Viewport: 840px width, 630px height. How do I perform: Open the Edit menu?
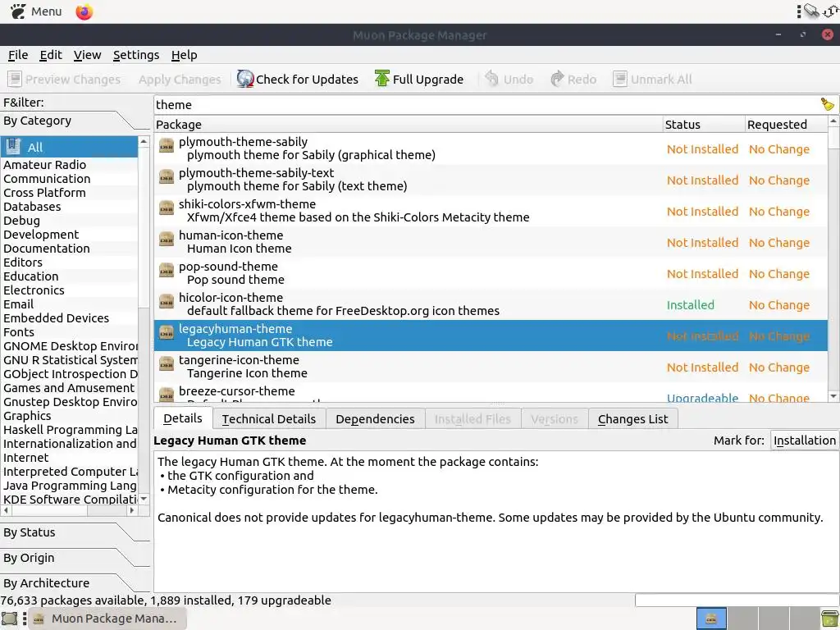click(x=51, y=55)
